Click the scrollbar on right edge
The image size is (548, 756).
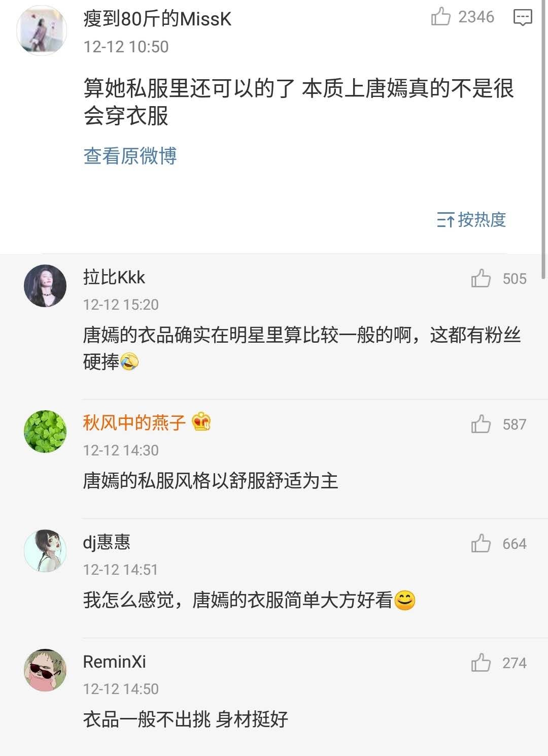[x=543, y=142]
